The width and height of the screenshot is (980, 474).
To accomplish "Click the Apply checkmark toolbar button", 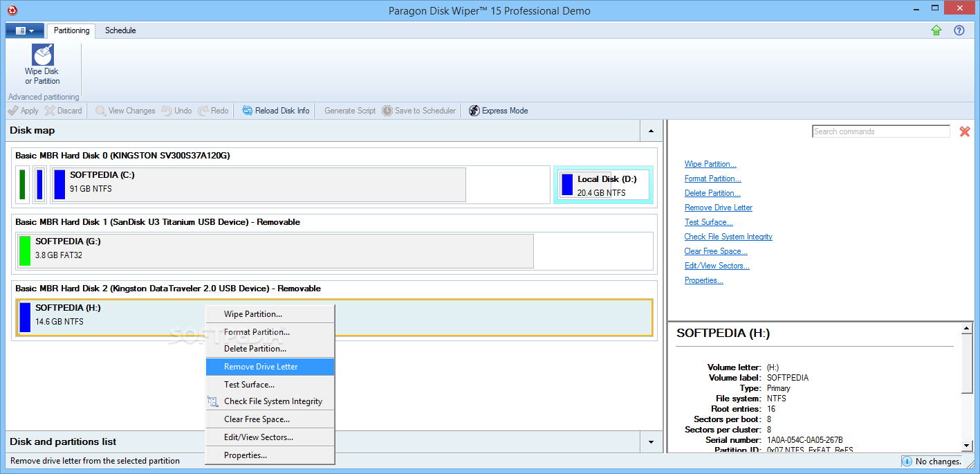I will tap(24, 111).
